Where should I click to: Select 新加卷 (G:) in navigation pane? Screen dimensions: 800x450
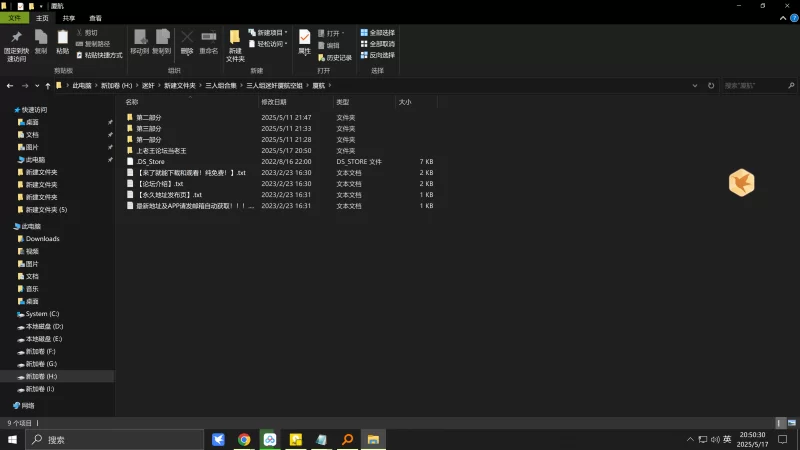43,364
